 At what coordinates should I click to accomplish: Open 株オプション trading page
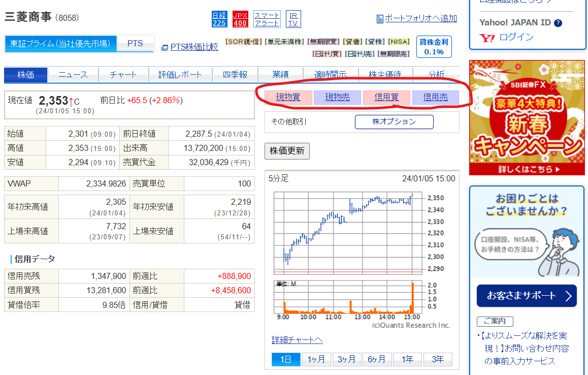394,122
